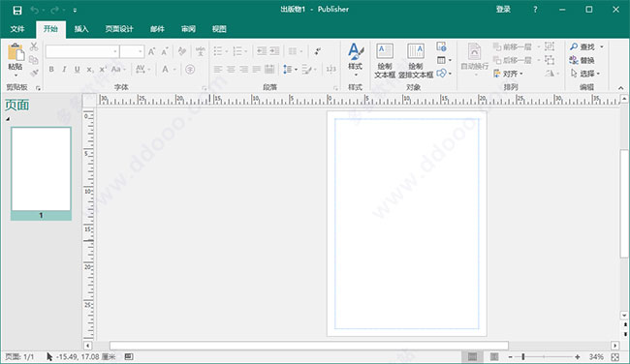This screenshot has width=630, height=364.
Task: Toggle Align Left paragraph alignment
Action: pos(218,70)
